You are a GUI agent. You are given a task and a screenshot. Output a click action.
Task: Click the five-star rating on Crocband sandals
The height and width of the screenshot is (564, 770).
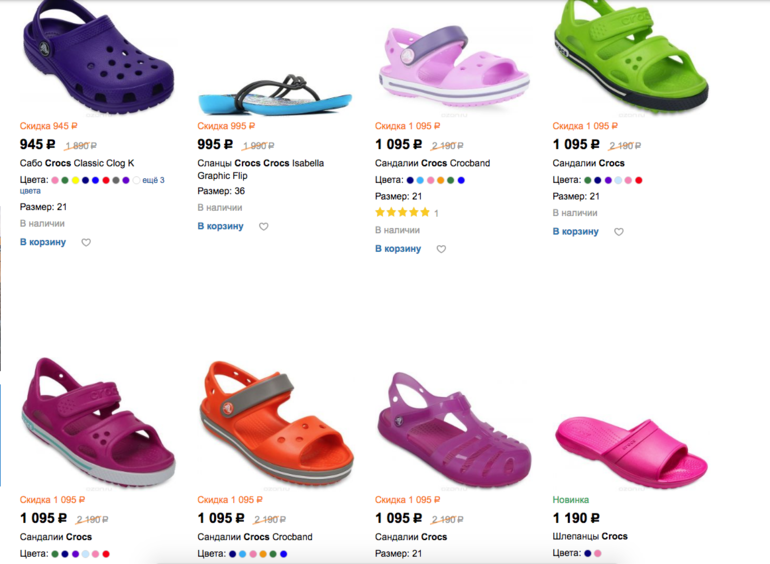402,213
